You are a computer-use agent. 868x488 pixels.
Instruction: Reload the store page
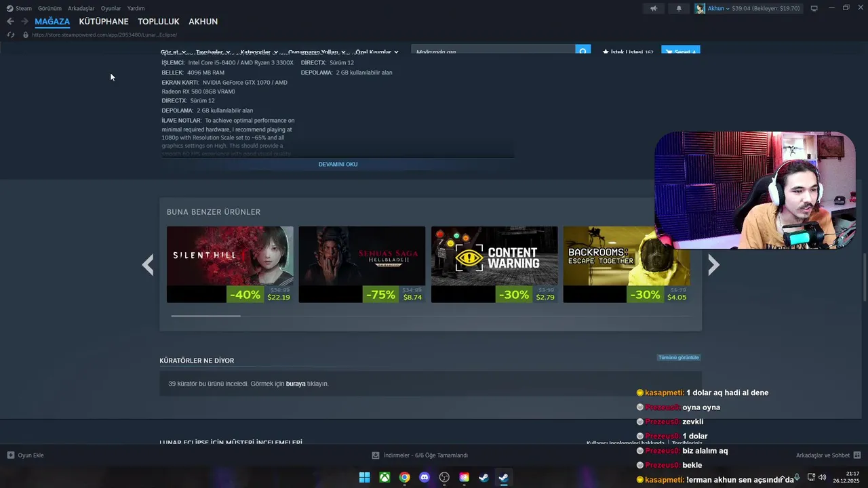[x=10, y=35]
